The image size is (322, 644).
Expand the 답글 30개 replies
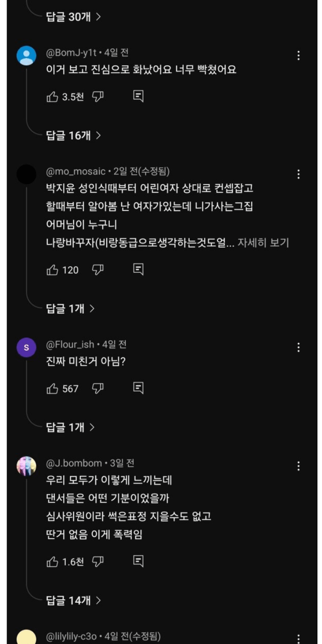coord(73,17)
